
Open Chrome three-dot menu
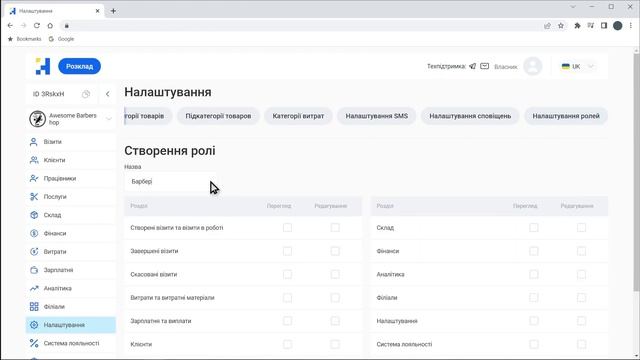(631, 25)
